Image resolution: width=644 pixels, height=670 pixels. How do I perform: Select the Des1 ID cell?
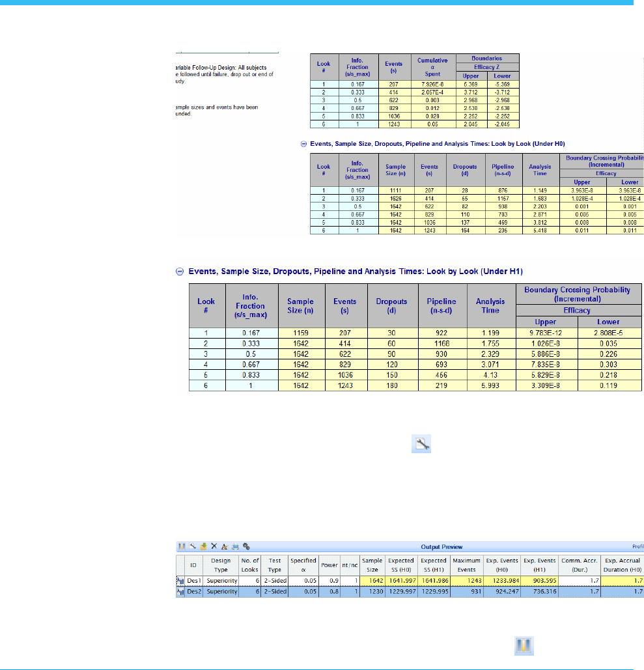(193, 581)
